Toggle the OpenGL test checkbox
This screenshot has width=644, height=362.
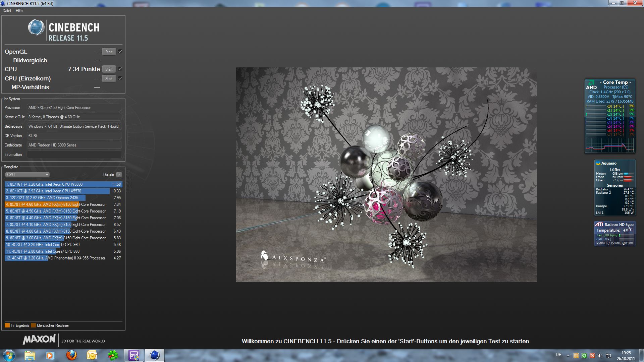tap(120, 52)
